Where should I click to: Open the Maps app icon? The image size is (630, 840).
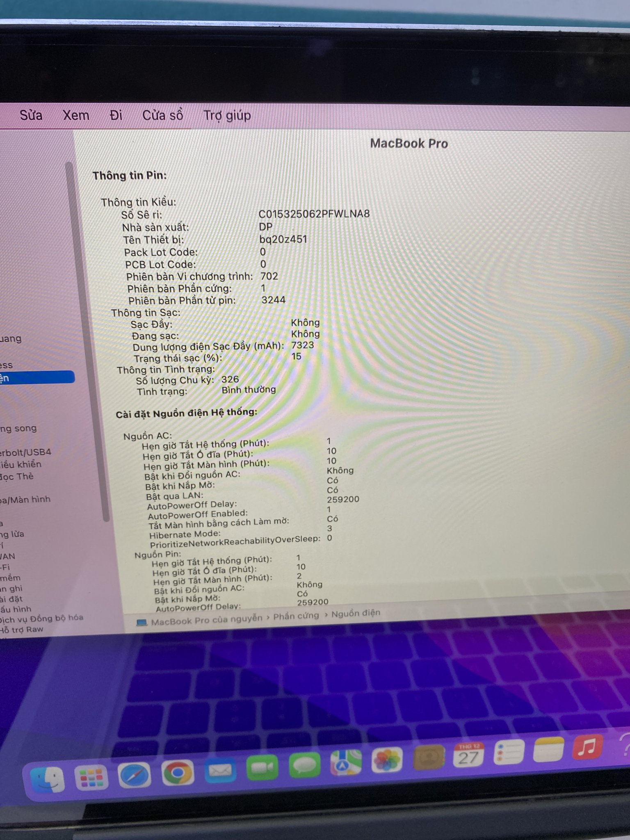point(346,762)
